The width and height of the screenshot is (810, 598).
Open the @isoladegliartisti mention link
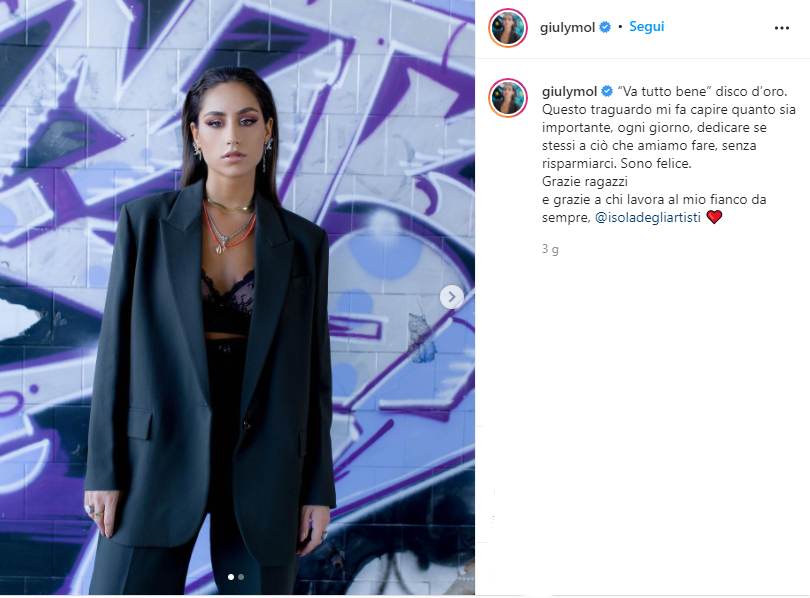(x=648, y=217)
